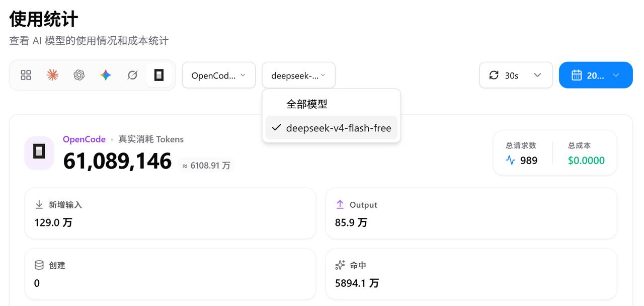Image resolution: width=644 pixels, height=306 pixels.
Task: Open the OpenCod... provider dropdown
Action: (x=219, y=75)
